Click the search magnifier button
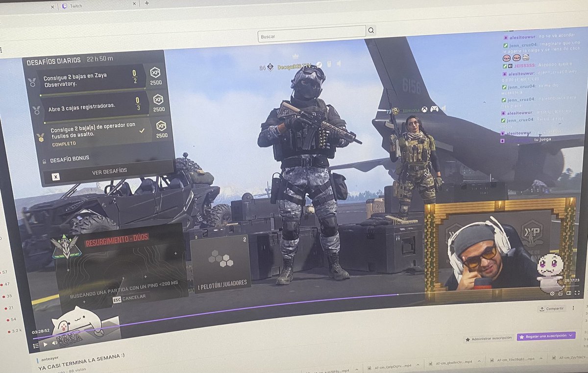Image resolution: width=588 pixels, height=373 pixels. point(371,30)
